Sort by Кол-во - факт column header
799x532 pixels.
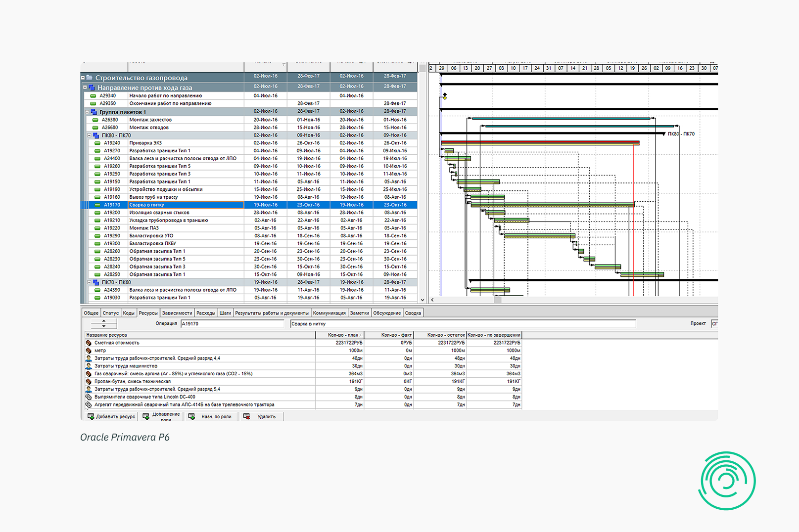(389, 335)
